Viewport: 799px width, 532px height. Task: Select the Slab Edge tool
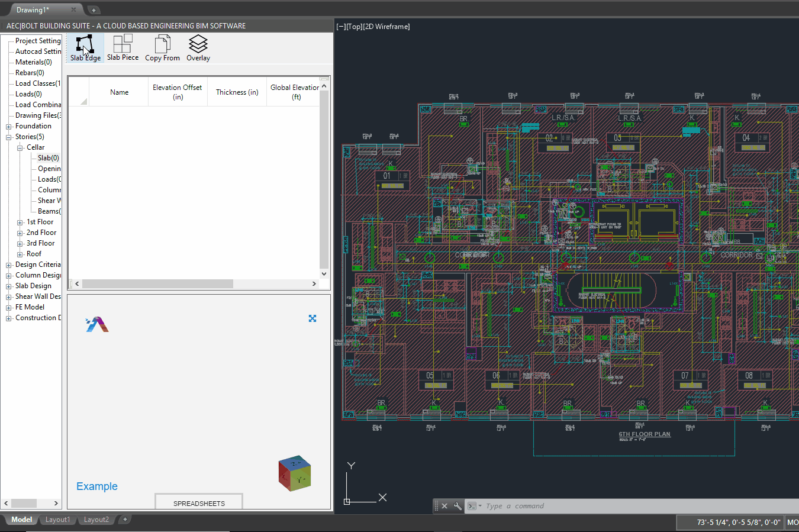(x=85, y=47)
